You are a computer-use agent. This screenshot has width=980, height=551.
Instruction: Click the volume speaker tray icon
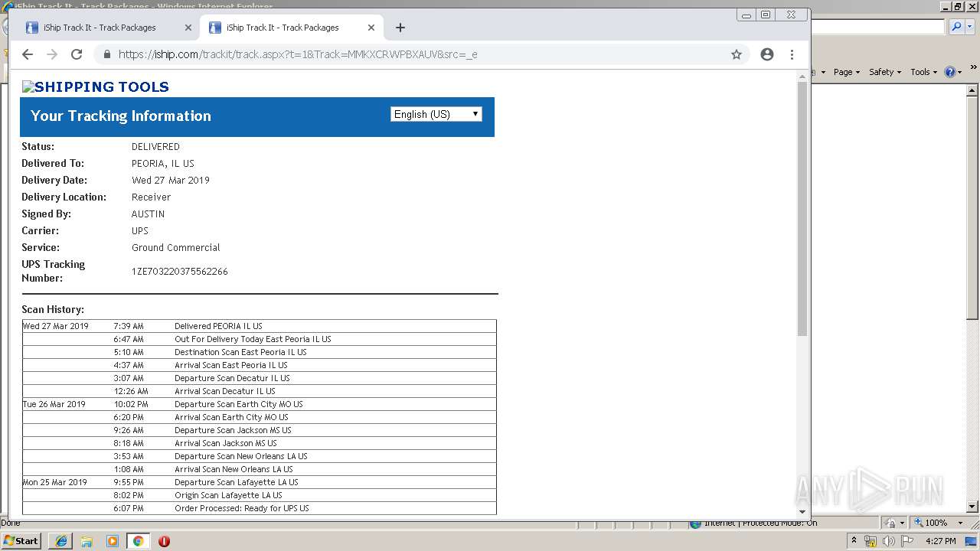coord(889,541)
